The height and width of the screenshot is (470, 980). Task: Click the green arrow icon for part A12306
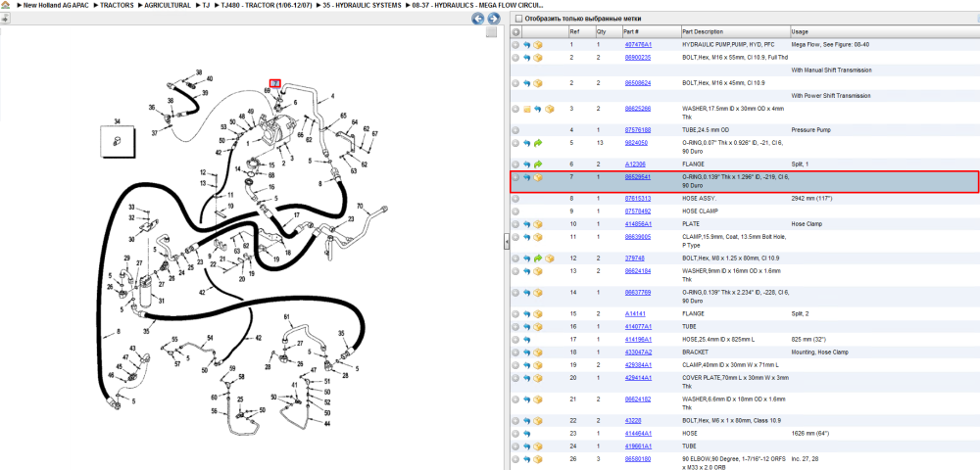537,164
